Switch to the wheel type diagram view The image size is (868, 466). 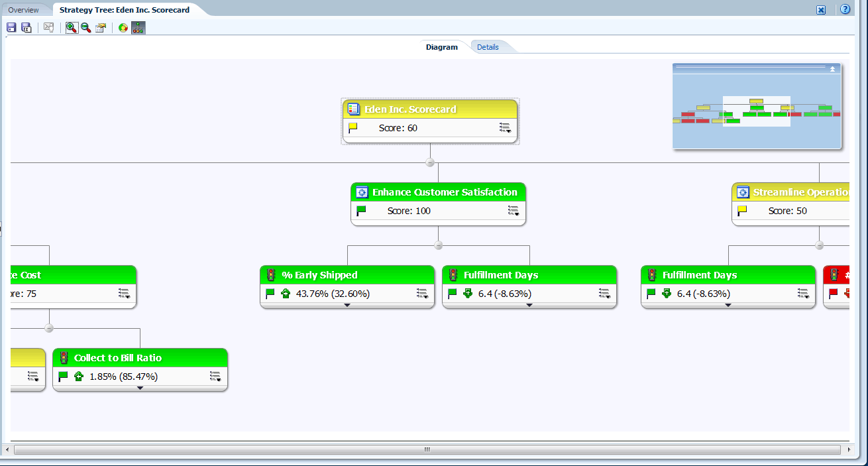(123, 27)
